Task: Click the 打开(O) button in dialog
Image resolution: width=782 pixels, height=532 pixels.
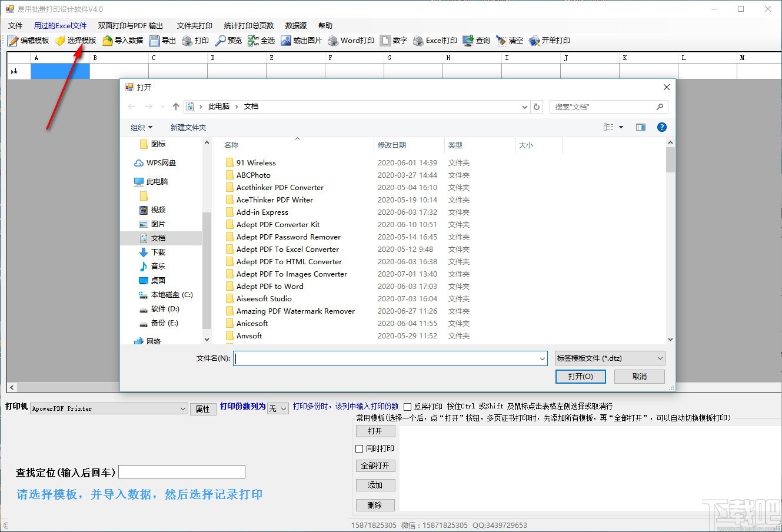Action: coord(580,376)
